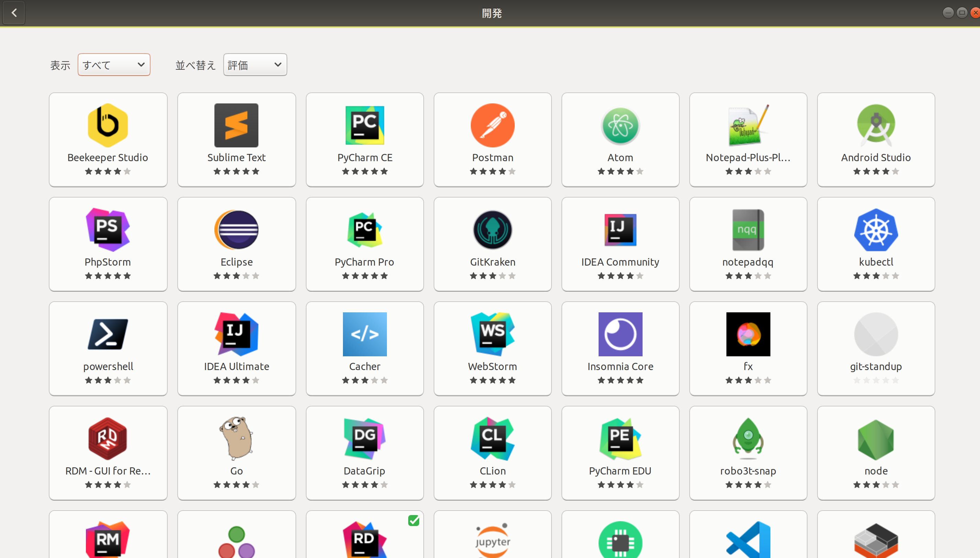Click the star rating under PhpStorm
This screenshot has width=980, height=558.
[x=108, y=276]
